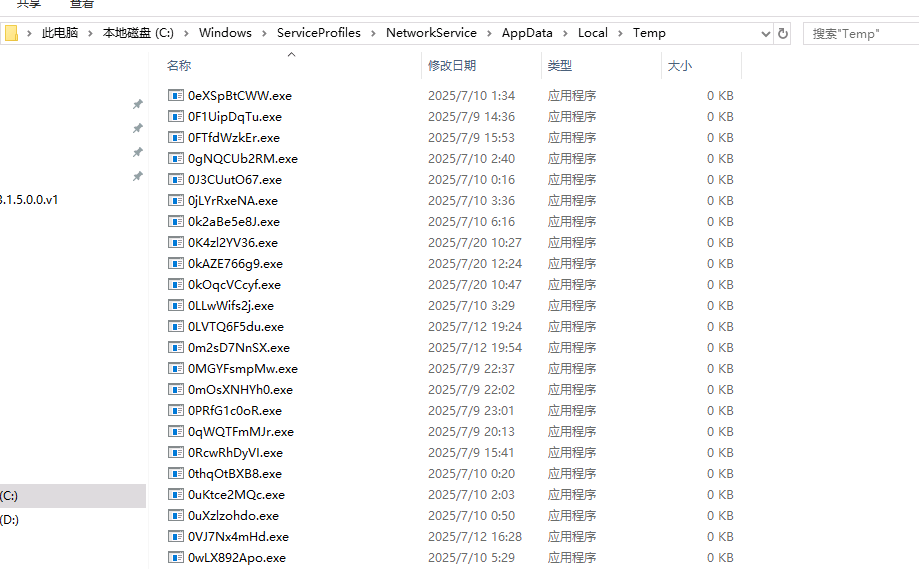This screenshot has height=582, width=919.
Task: Select the (C:) drive in navigation pane
Action: 10,496
